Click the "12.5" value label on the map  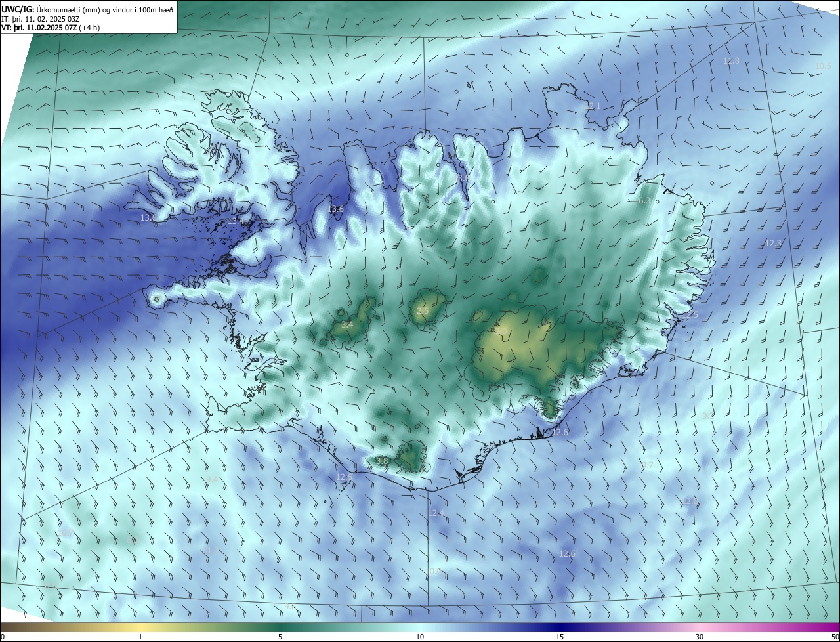coord(690,316)
